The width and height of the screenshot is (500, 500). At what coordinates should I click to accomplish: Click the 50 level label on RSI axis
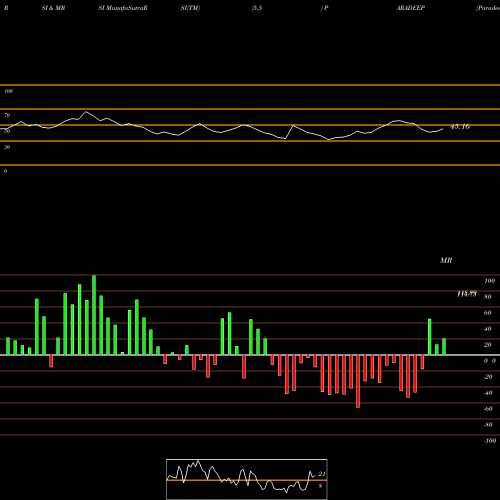(x=7, y=131)
